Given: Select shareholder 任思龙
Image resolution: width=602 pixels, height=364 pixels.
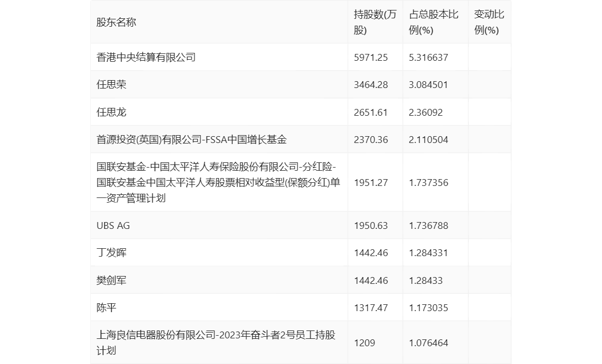Looking at the screenshot, I should click(111, 112).
